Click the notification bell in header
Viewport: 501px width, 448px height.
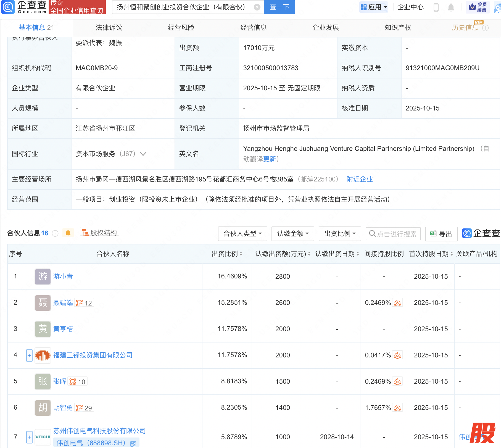[x=451, y=7]
